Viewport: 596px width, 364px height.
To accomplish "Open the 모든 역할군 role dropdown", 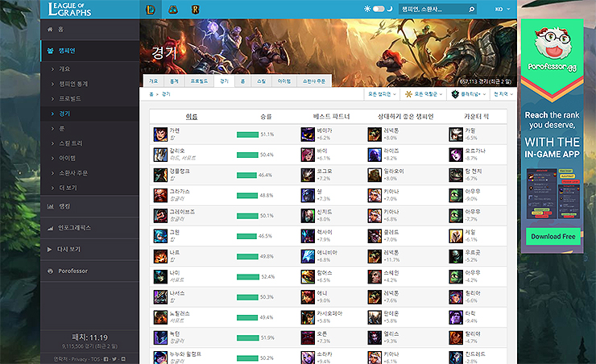I will (x=424, y=94).
